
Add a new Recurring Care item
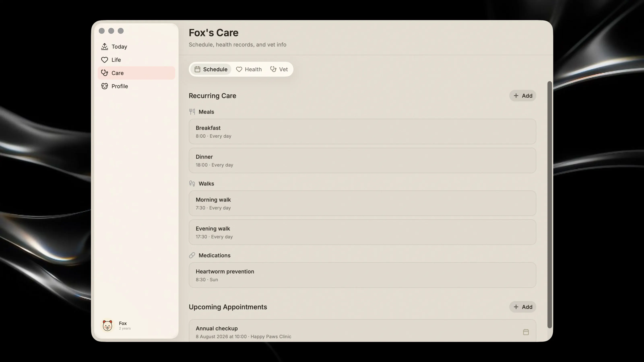pos(522,96)
